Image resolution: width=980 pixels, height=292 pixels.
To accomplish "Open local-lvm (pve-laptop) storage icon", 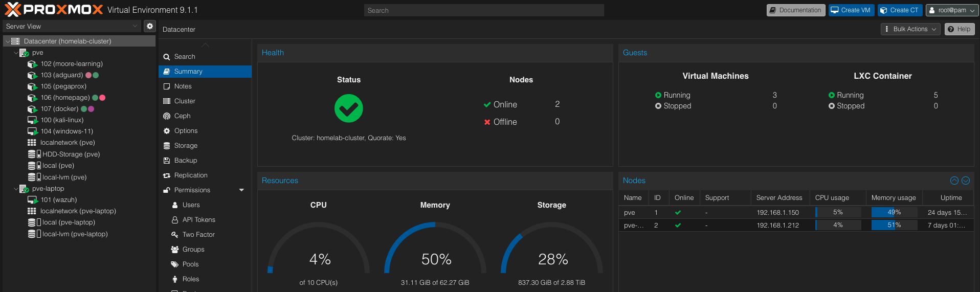I will 34,234.
